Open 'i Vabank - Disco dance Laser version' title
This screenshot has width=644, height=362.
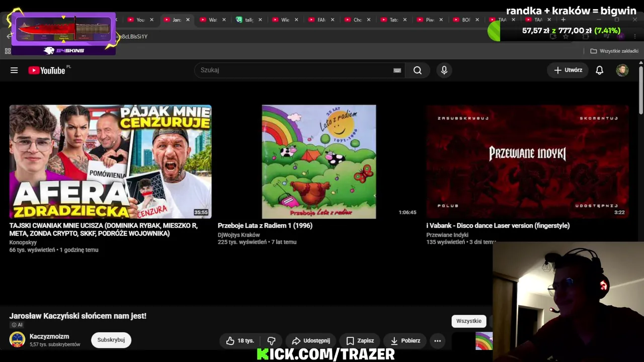498,226
